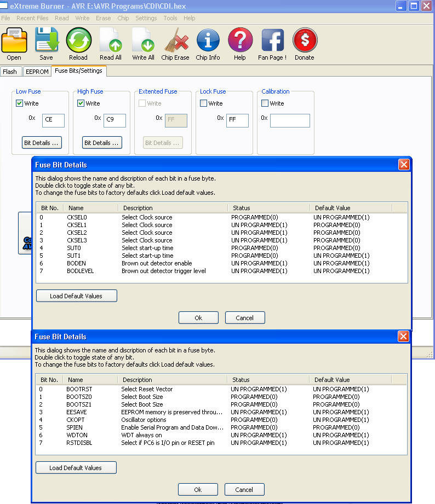Screen dimensions: 435x504
Task: Open the Write menu
Action: [82, 18]
